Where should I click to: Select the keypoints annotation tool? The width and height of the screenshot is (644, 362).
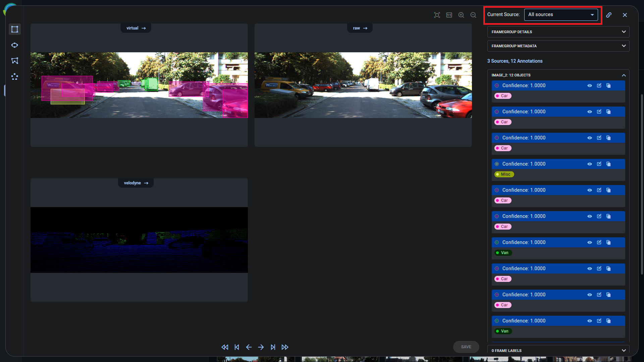pyautogui.click(x=14, y=77)
